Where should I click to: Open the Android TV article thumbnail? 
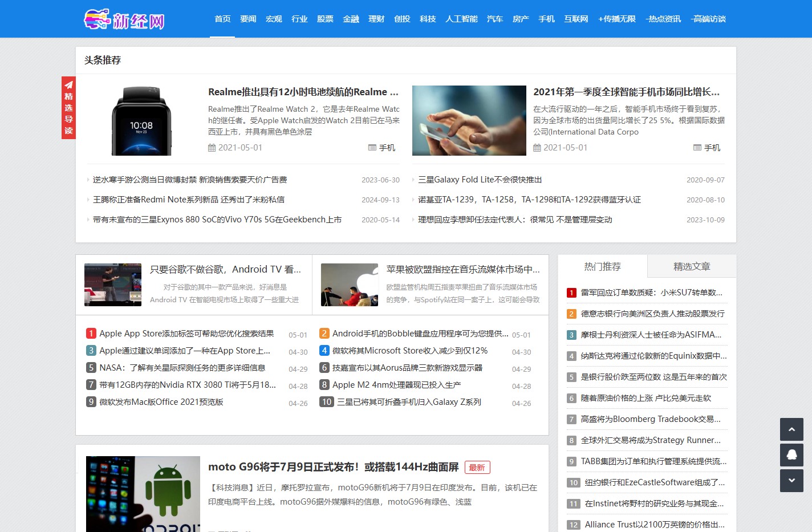[113, 285]
